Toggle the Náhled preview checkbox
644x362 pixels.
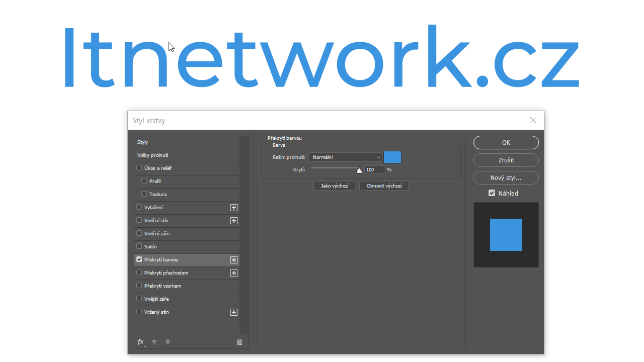492,193
